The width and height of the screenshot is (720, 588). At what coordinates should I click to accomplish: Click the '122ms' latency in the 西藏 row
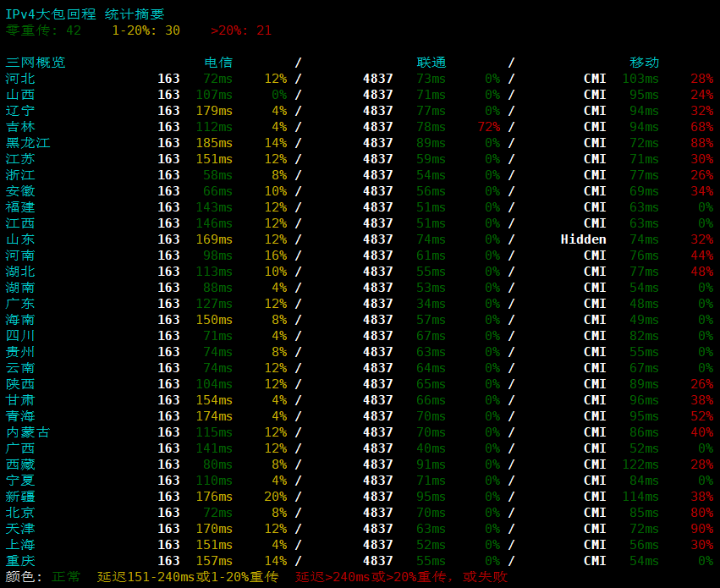(x=640, y=464)
